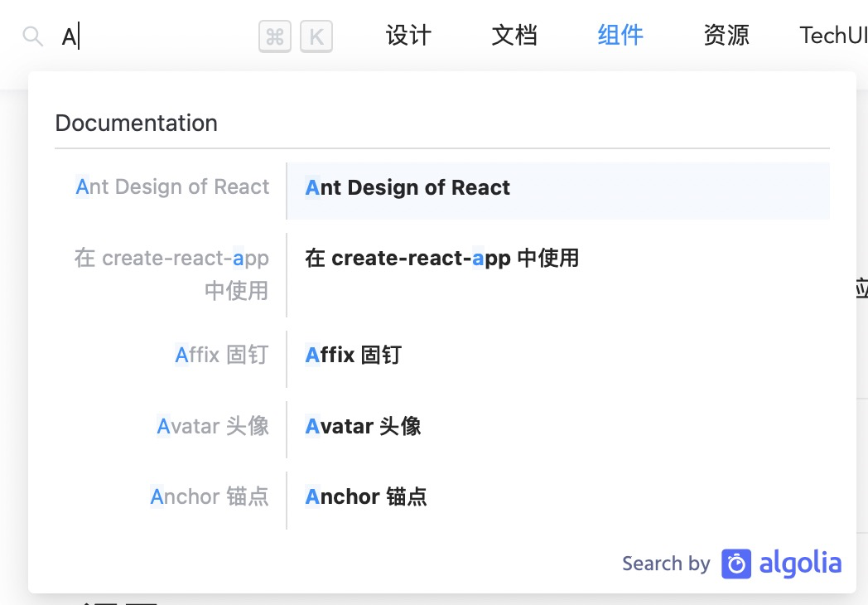Select the 组件 navigation item
The image size is (868, 605).
(620, 35)
